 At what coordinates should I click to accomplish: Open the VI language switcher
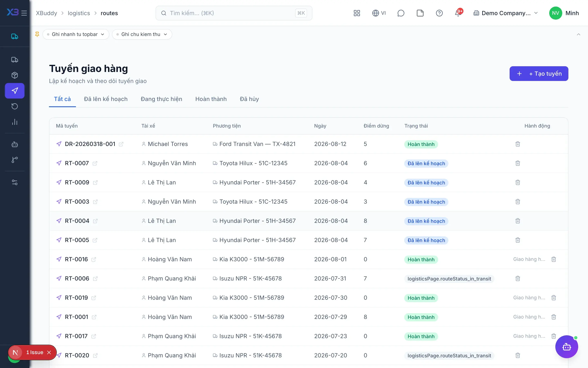click(x=379, y=13)
